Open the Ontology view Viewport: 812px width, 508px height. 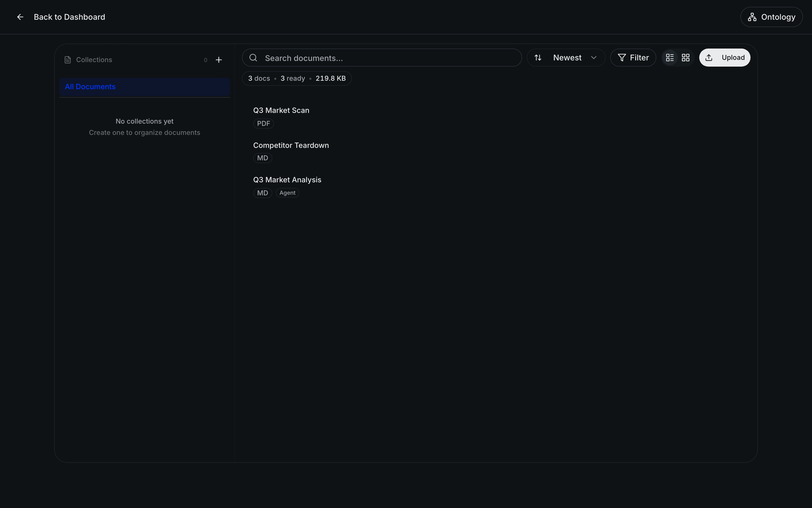point(771,17)
